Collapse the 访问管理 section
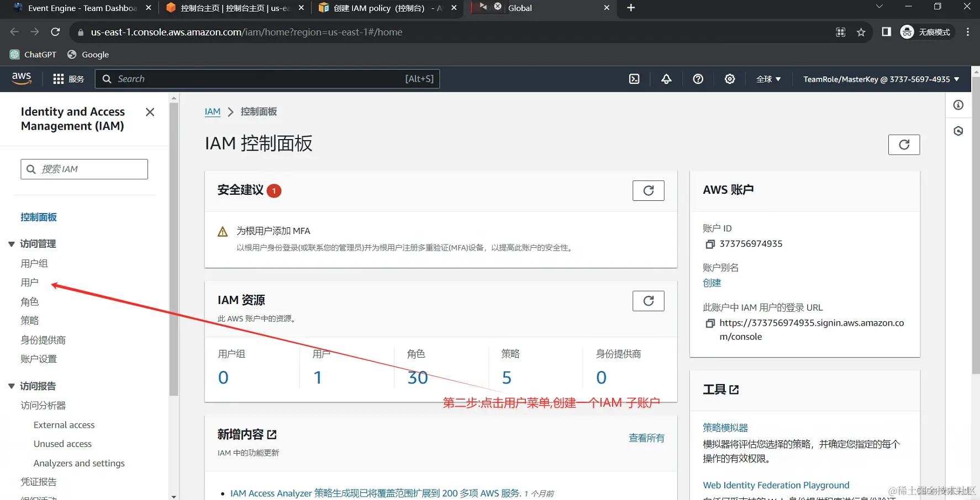This screenshot has width=980, height=500. (x=11, y=244)
